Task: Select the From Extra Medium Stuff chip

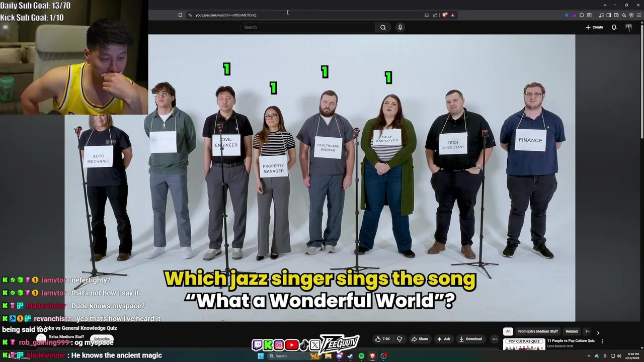Action: point(538,331)
